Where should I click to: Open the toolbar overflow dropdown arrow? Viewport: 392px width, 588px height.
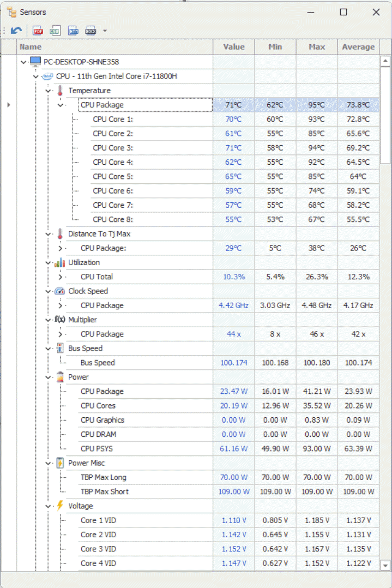pyautogui.click(x=105, y=31)
